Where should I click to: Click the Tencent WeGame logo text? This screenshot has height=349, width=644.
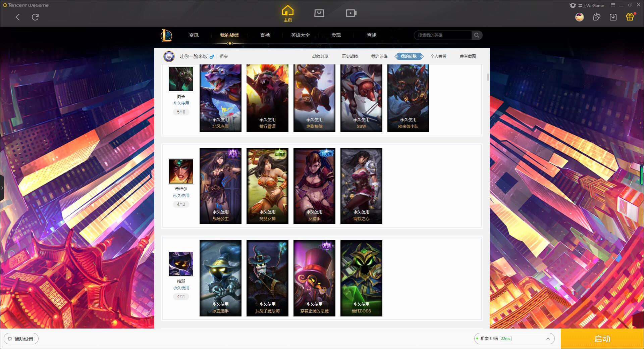click(x=26, y=5)
